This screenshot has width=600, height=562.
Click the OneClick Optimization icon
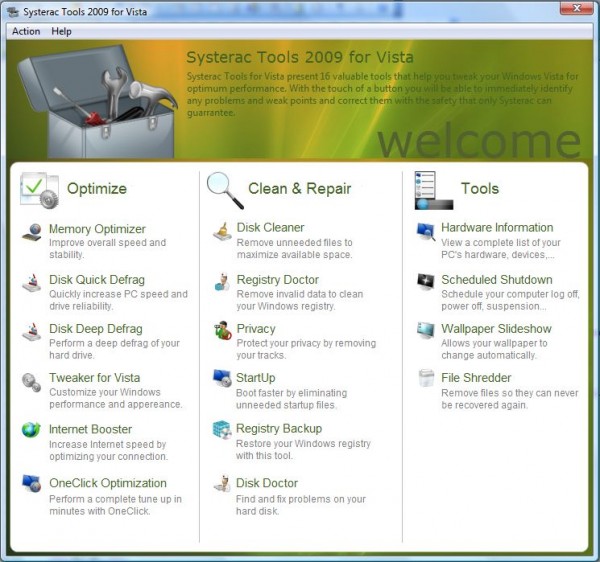click(x=31, y=483)
